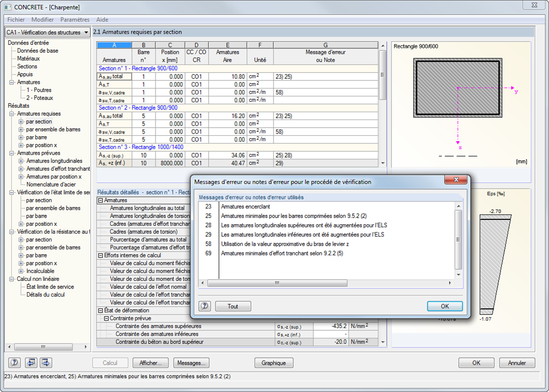Select État limite de service tree item
Screen dimensions: 549x392
click(50, 287)
